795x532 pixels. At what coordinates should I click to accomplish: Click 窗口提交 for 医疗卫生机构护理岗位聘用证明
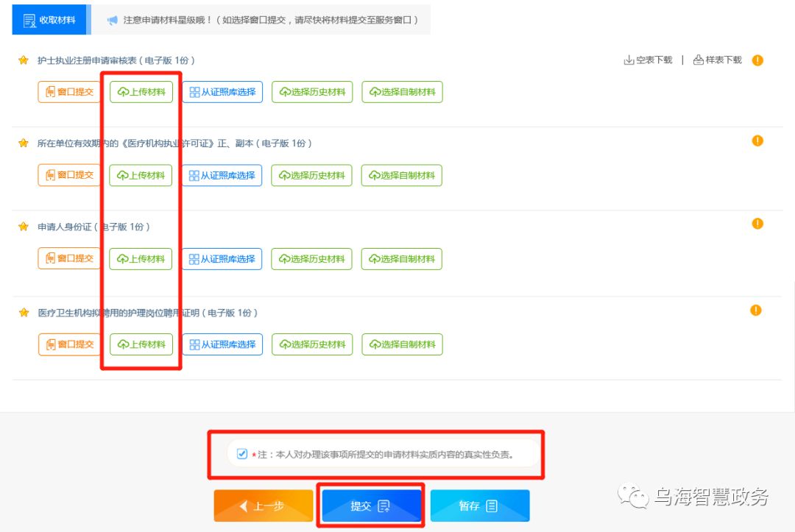coord(68,344)
